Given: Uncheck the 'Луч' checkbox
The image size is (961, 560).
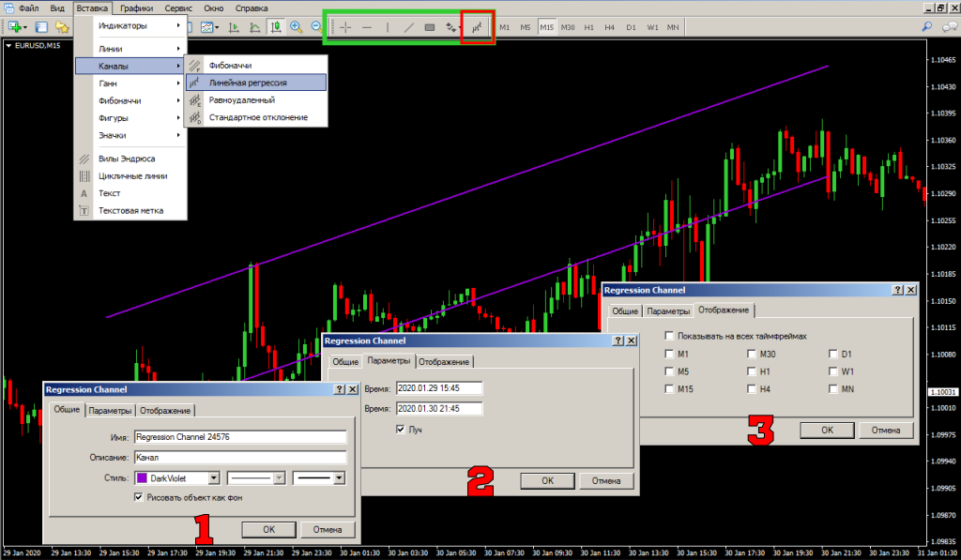Looking at the screenshot, I should [x=400, y=430].
